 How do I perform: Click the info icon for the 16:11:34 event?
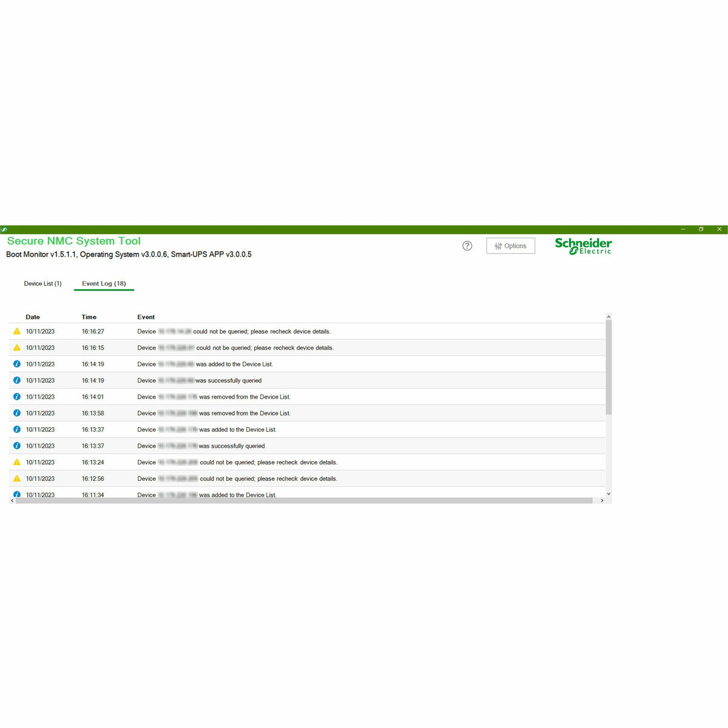pyautogui.click(x=17, y=494)
